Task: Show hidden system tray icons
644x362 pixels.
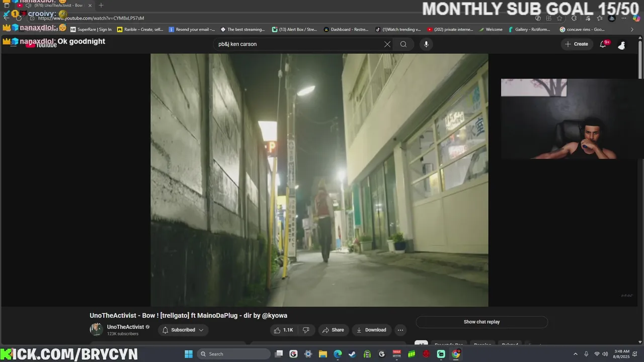Action: 576,354
